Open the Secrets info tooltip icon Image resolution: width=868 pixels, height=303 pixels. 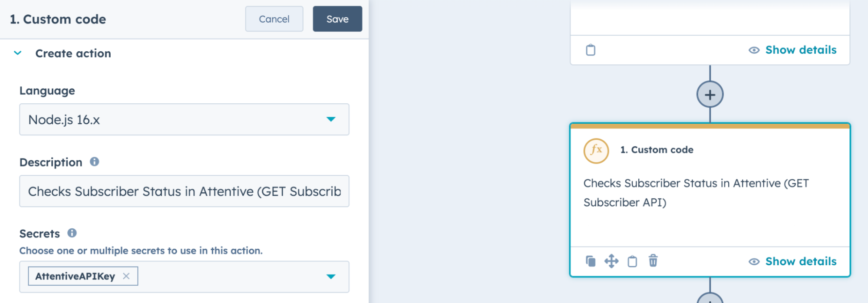click(72, 233)
